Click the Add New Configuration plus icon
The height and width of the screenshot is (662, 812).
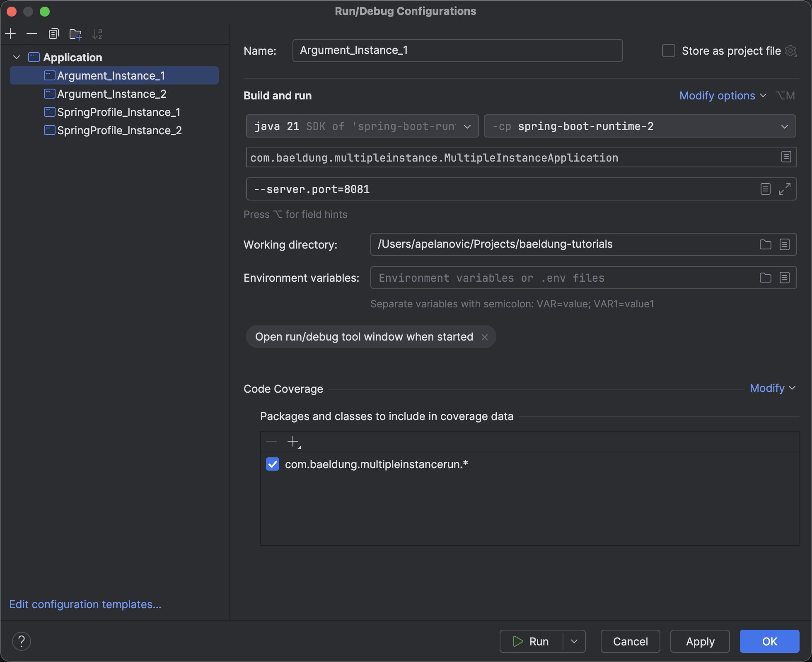click(x=10, y=34)
